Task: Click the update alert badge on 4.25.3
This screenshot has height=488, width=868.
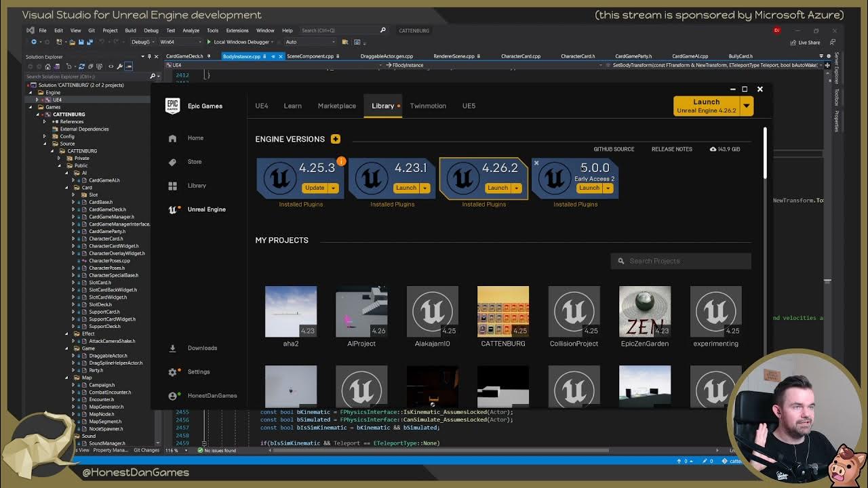Action: pyautogui.click(x=341, y=161)
